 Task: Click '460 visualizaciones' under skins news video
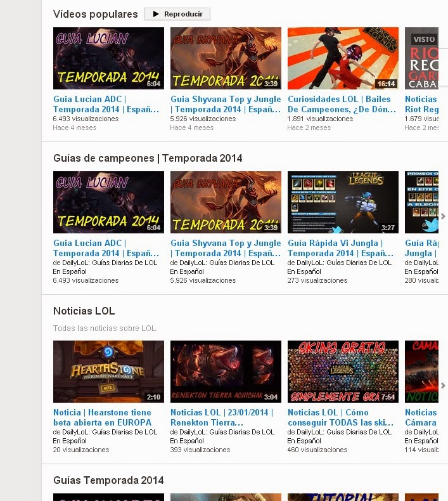tap(317, 450)
